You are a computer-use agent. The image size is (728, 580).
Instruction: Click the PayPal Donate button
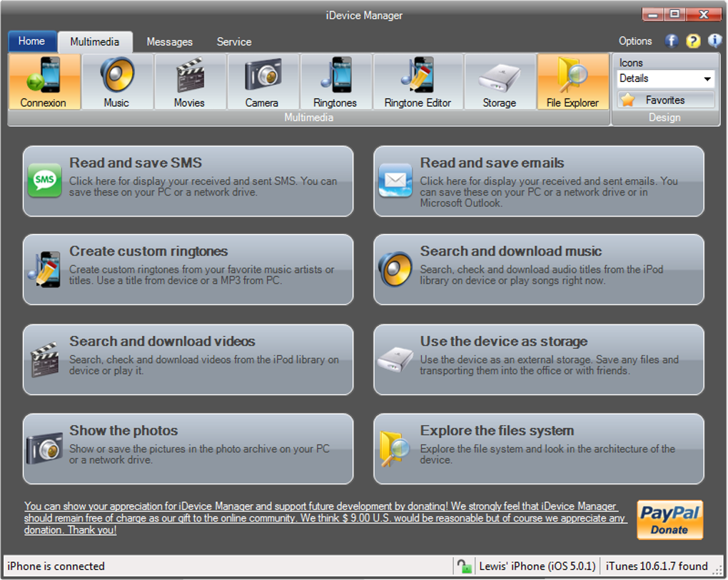(x=670, y=519)
